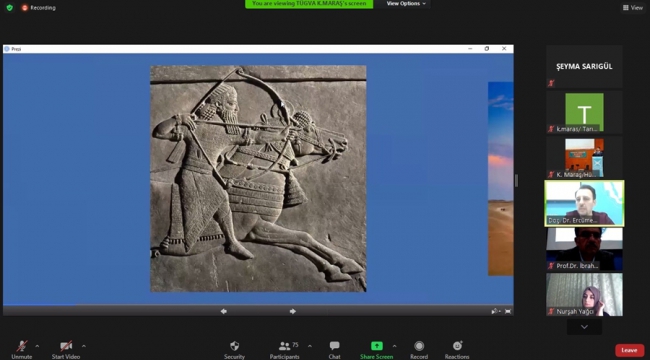
Task: Click the encryption shield status icon
Action: pyautogui.click(x=10, y=7)
